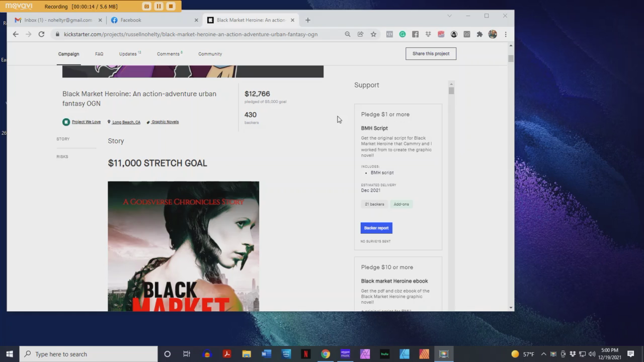Click the Windows search box

pyautogui.click(x=89, y=354)
